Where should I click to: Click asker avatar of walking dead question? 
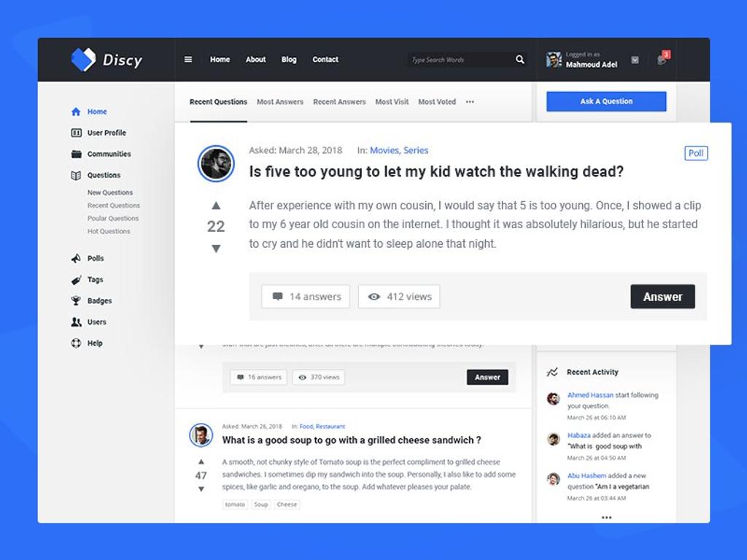click(216, 163)
